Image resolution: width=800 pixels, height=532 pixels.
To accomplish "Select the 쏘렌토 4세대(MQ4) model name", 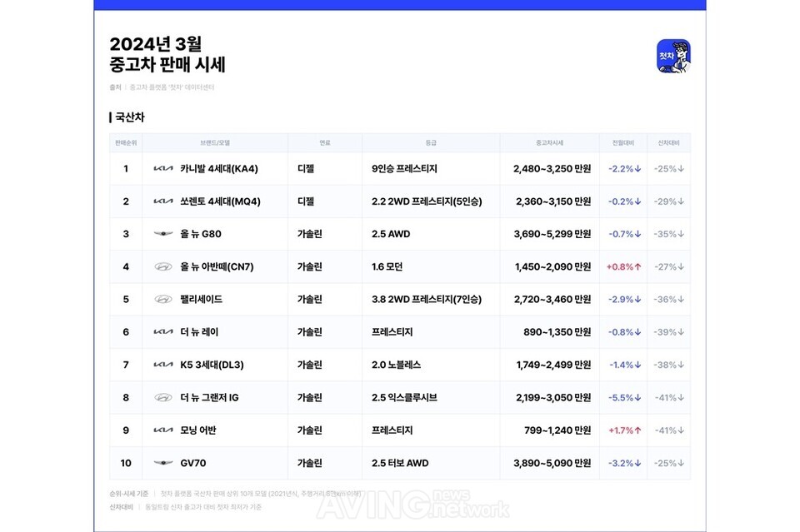I will coord(220,201).
